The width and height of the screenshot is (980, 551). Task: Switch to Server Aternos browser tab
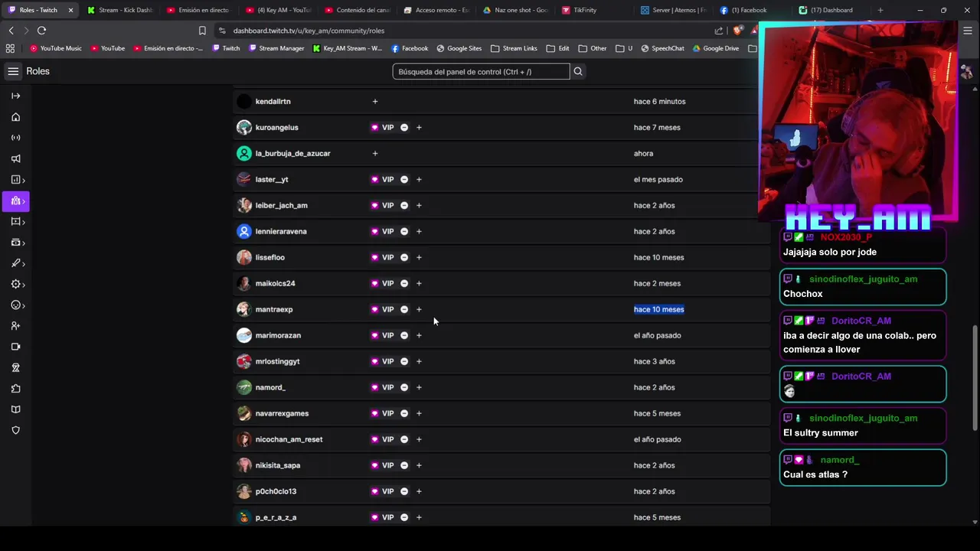[x=674, y=10]
